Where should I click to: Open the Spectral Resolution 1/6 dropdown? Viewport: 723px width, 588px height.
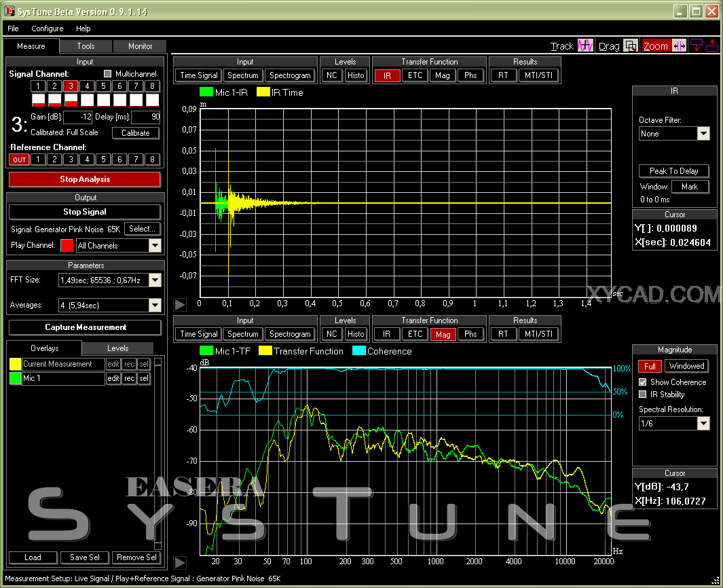pos(703,424)
